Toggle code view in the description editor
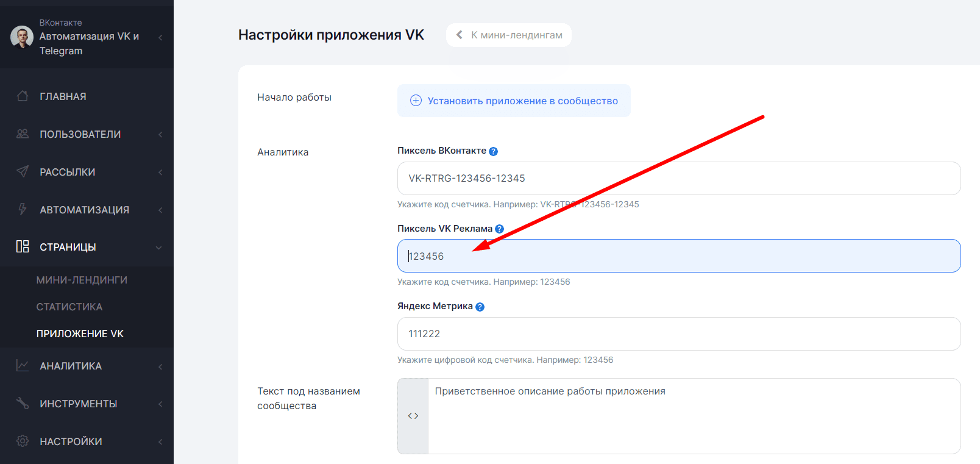 coord(413,416)
